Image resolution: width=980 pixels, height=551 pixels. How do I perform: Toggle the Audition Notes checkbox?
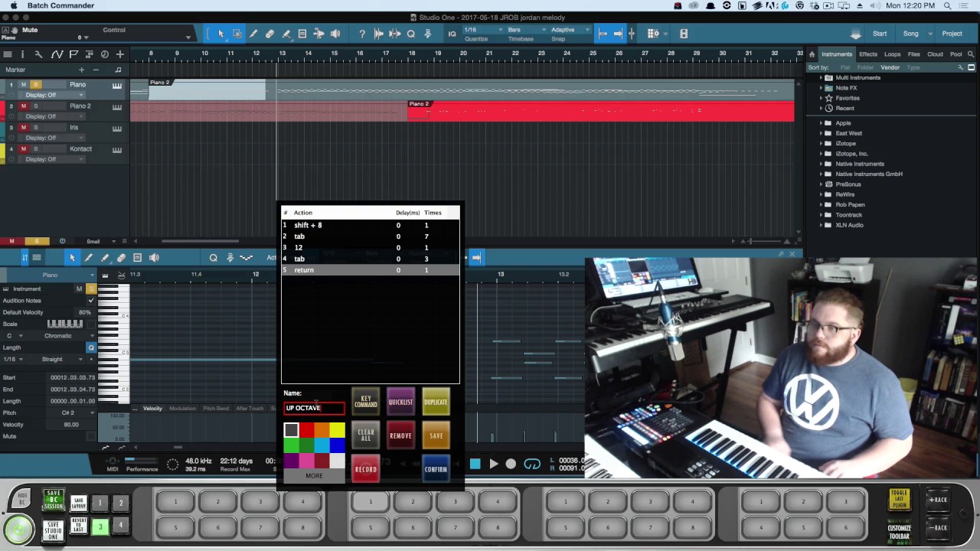(91, 301)
